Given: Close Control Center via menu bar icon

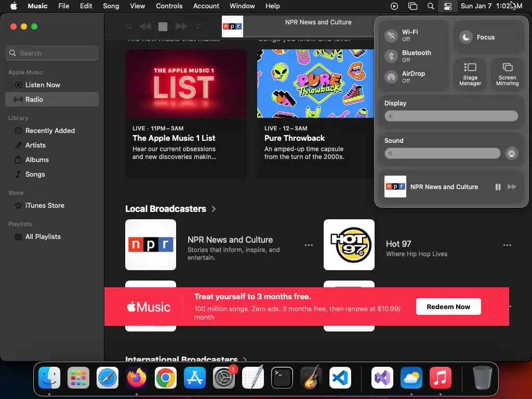Looking at the screenshot, I should [x=448, y=6].
